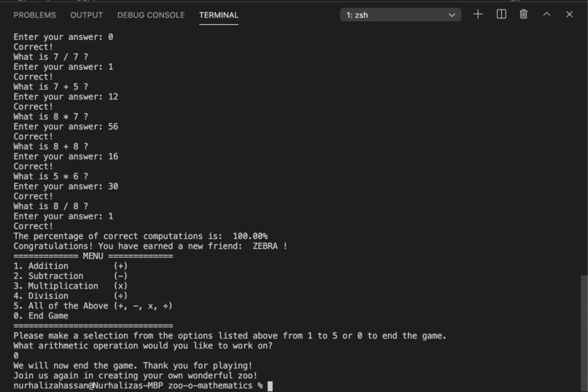Click the 'What is 7 + 5 ?' line
This screenshot has width=588, height=392.
[50, 87]
